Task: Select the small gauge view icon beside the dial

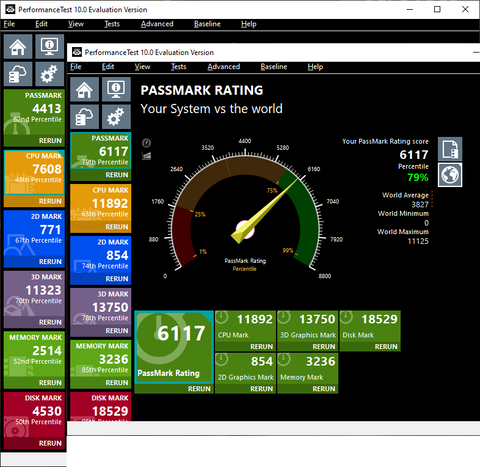Action: pos(147,143)
